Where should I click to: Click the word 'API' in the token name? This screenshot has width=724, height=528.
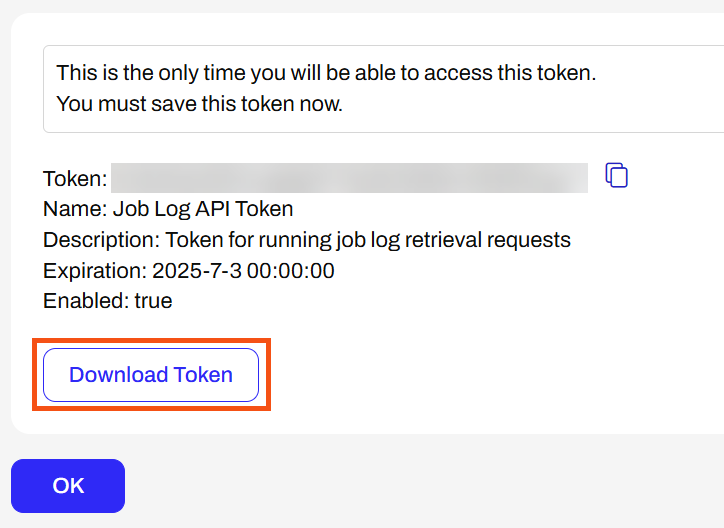[x=212, y=209]
